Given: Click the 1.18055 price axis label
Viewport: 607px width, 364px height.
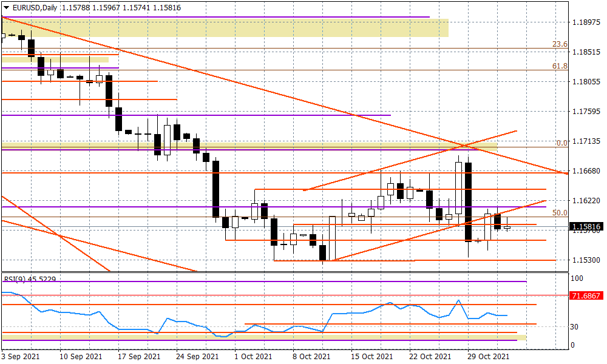Looking at the screenshot, I should (586, 82).
